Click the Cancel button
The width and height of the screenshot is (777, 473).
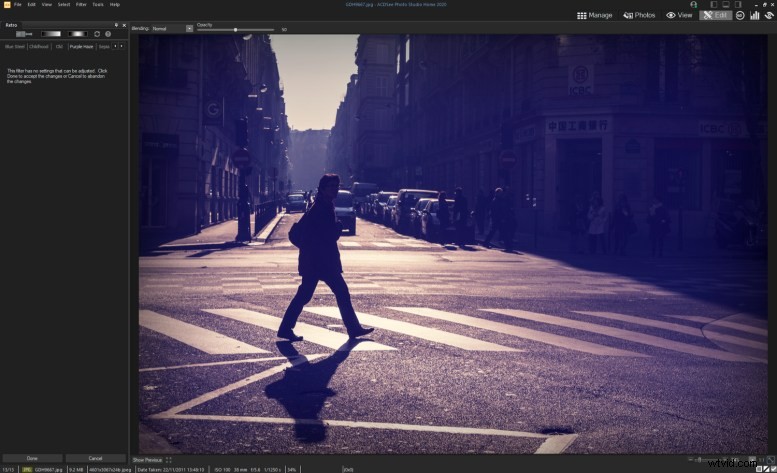[95, 458]
